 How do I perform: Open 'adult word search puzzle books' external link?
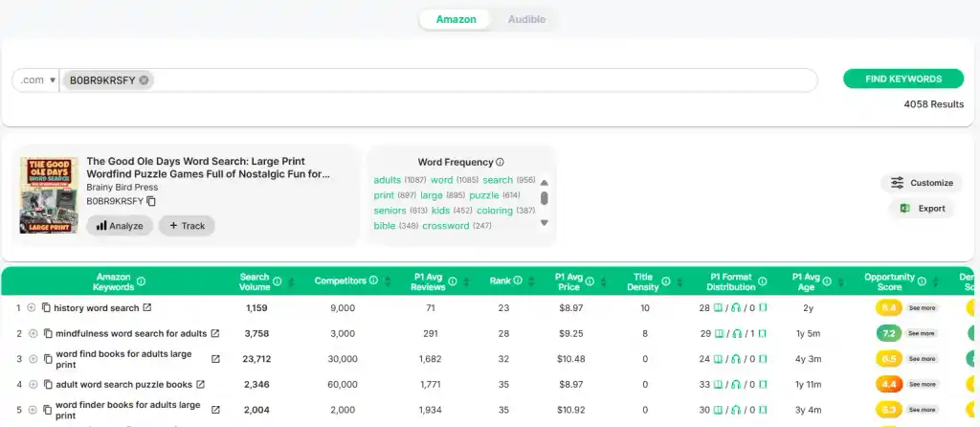click(x=201, y=384)
